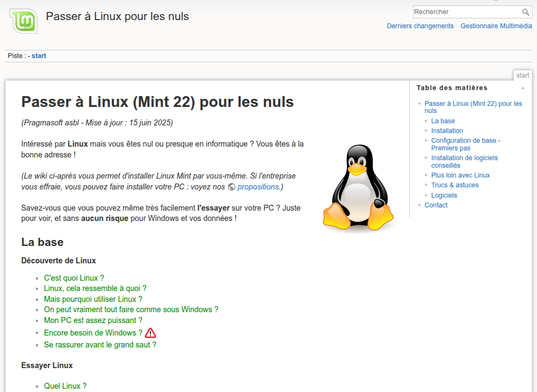Open Mais pourquoi utiliser Linux ? link
This screenshot has width=537, height=392.
pos(93,299)
